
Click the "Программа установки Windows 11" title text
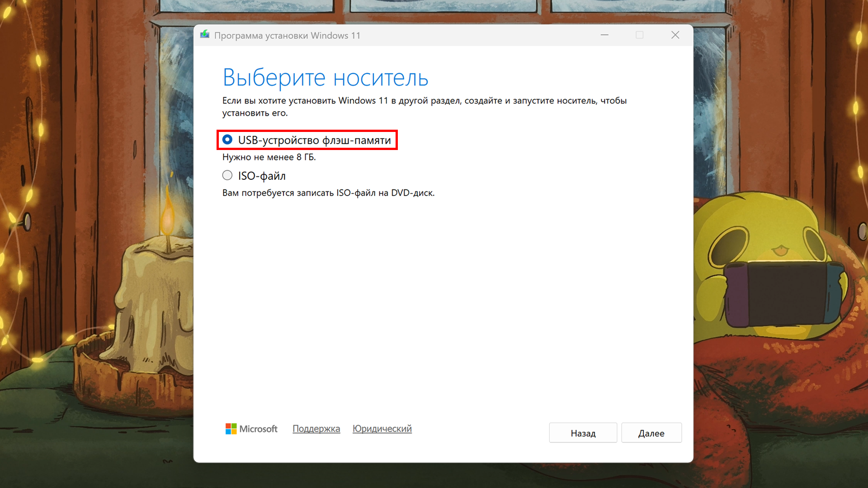[287, 36]
